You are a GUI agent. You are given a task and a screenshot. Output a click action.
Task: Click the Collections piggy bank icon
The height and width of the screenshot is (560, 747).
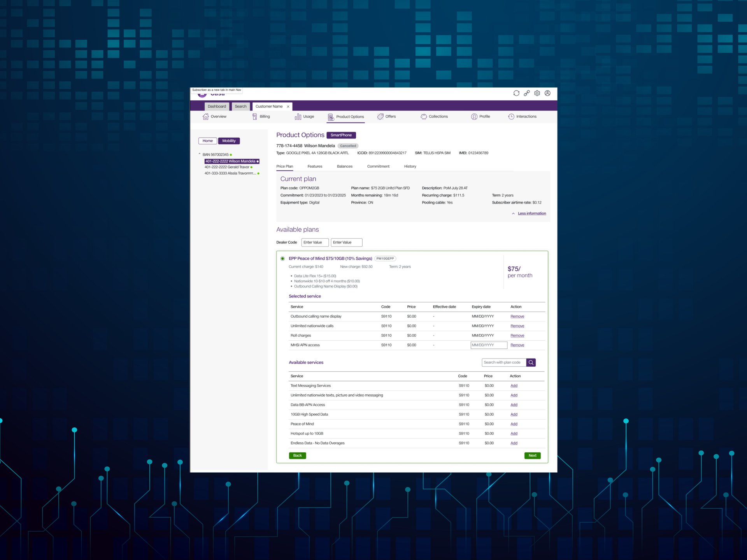coord(424,117)
